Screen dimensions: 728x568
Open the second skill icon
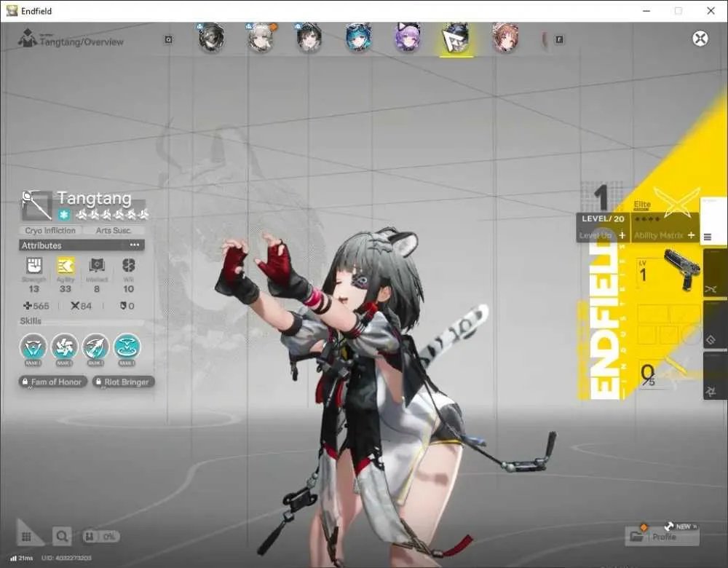[x=64, y=347]
